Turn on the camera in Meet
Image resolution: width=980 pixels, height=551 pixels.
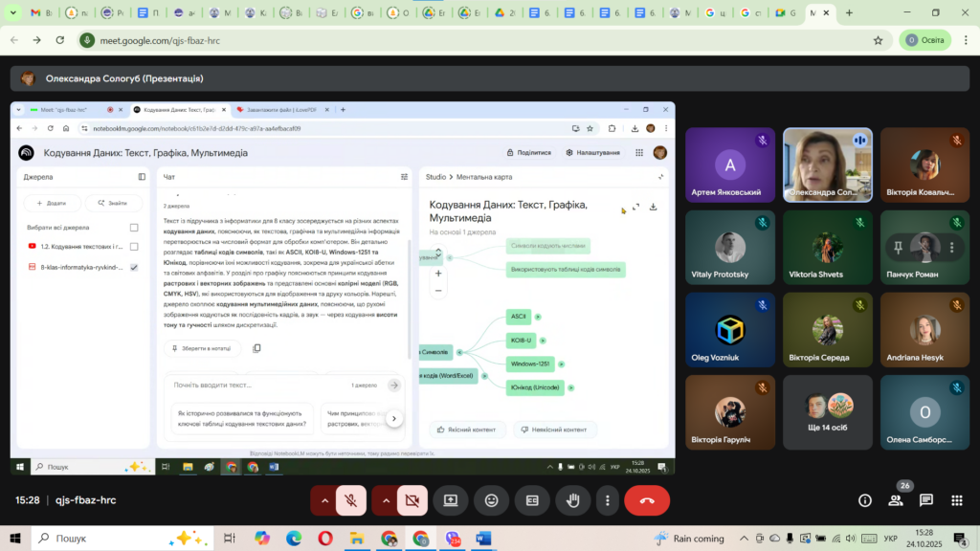click(413, 500)
